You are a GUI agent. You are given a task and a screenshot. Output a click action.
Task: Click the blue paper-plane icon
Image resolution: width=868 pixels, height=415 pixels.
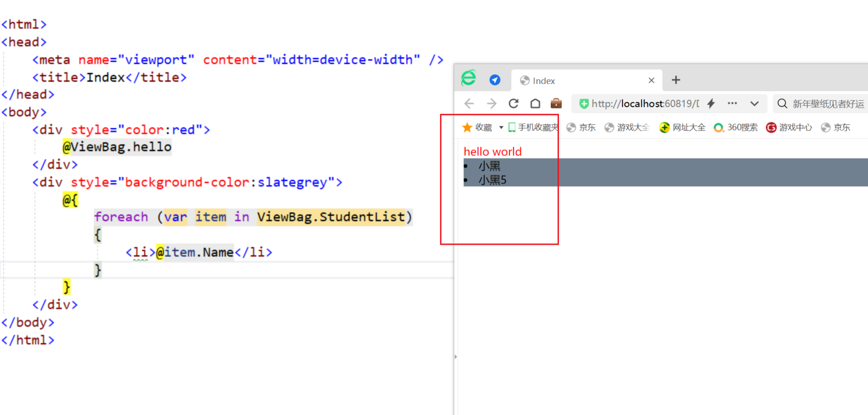(495, 80)
